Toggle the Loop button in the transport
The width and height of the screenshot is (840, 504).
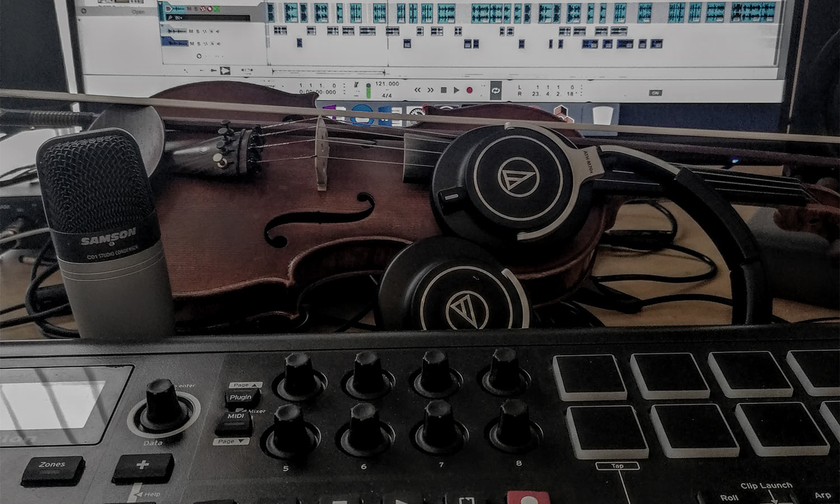point(496,91)
